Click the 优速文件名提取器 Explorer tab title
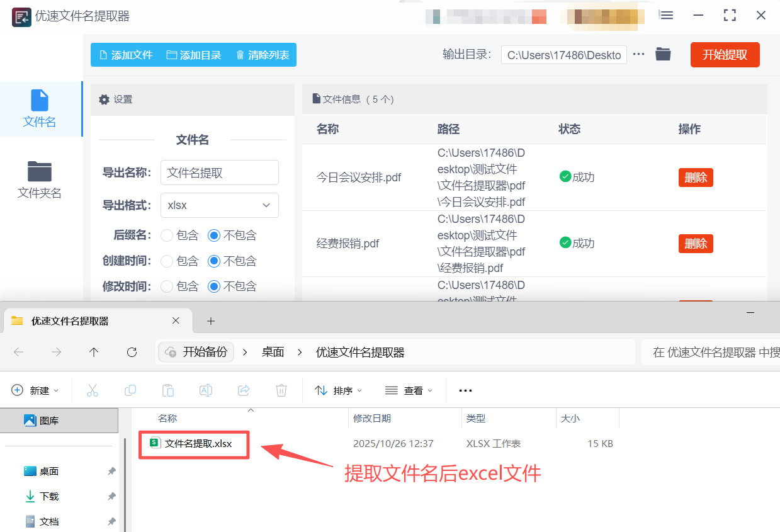The image size is (780, 532). pos(70,321)
